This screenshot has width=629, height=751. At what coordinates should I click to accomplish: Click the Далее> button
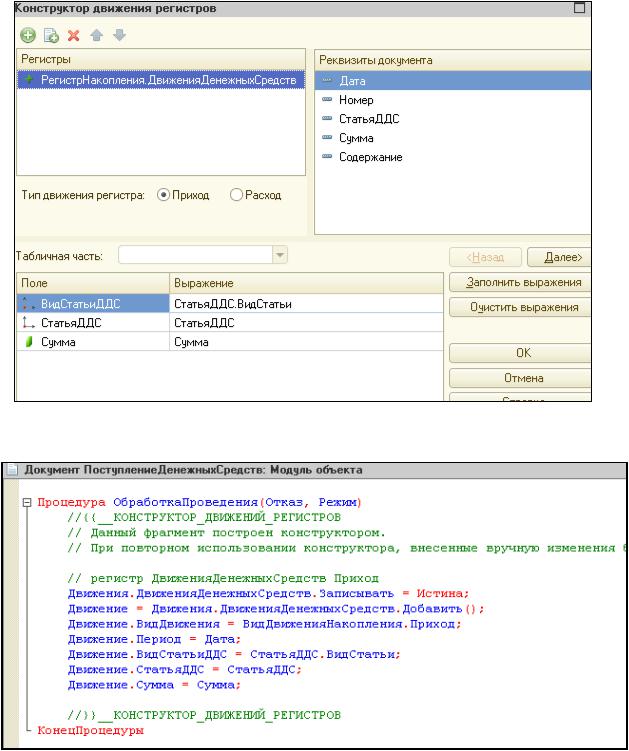pyautogui.click(x=559, y=257)
